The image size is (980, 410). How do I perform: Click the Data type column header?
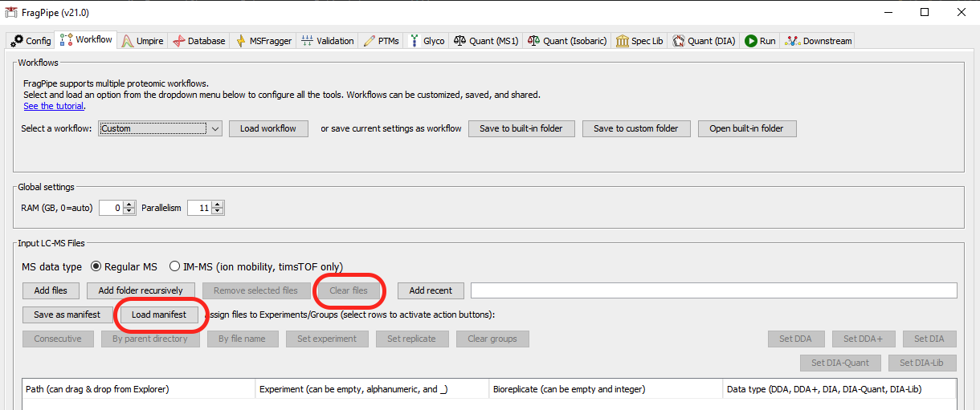coord(839,389)
